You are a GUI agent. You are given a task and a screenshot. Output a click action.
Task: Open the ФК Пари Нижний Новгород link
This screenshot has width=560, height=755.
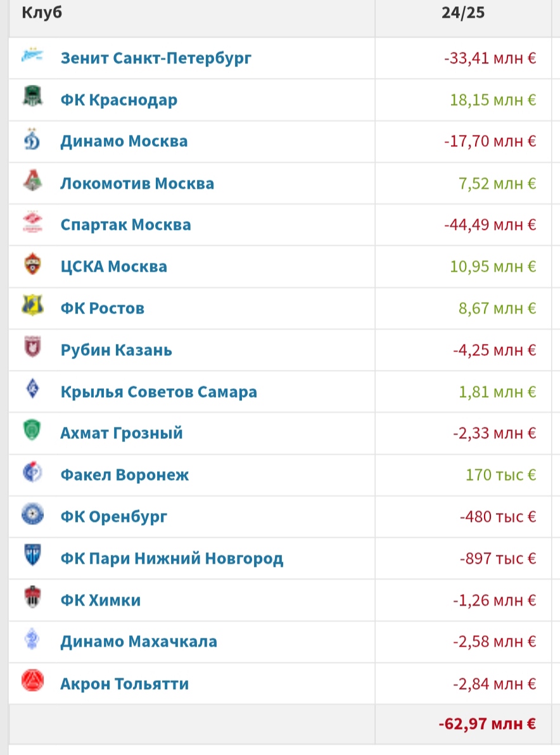click(172, 559)
